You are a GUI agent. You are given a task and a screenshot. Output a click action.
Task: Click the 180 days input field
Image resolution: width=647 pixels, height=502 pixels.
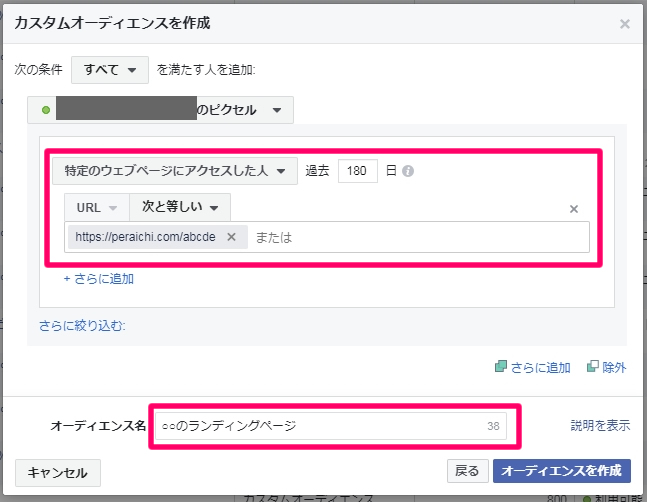coord(357,171)
